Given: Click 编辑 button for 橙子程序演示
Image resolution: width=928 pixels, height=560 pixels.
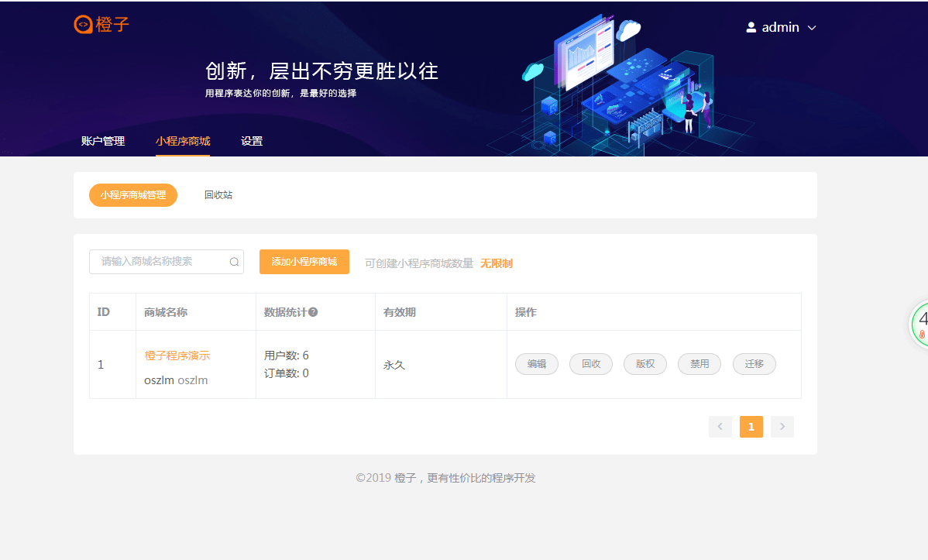Looking at the screenshot, I should click(x=537, y=364).
